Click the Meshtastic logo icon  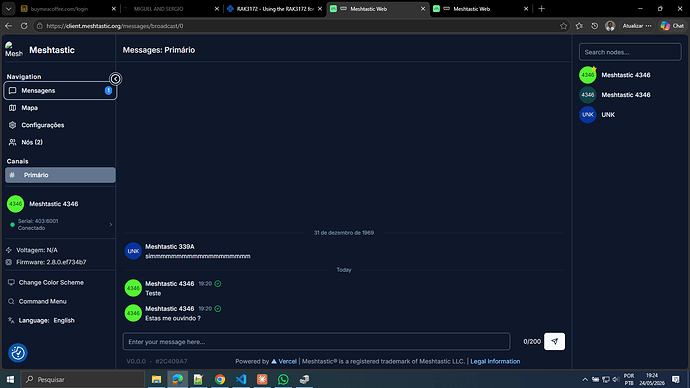click(x=14, y=50)
